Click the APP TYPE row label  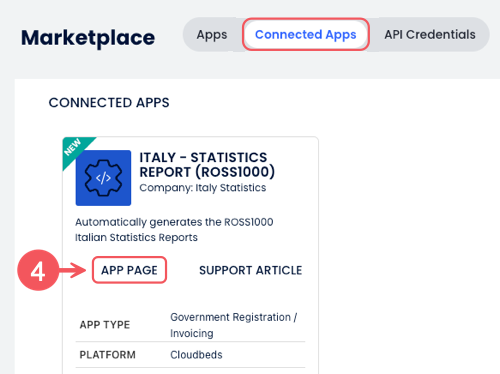105,325
